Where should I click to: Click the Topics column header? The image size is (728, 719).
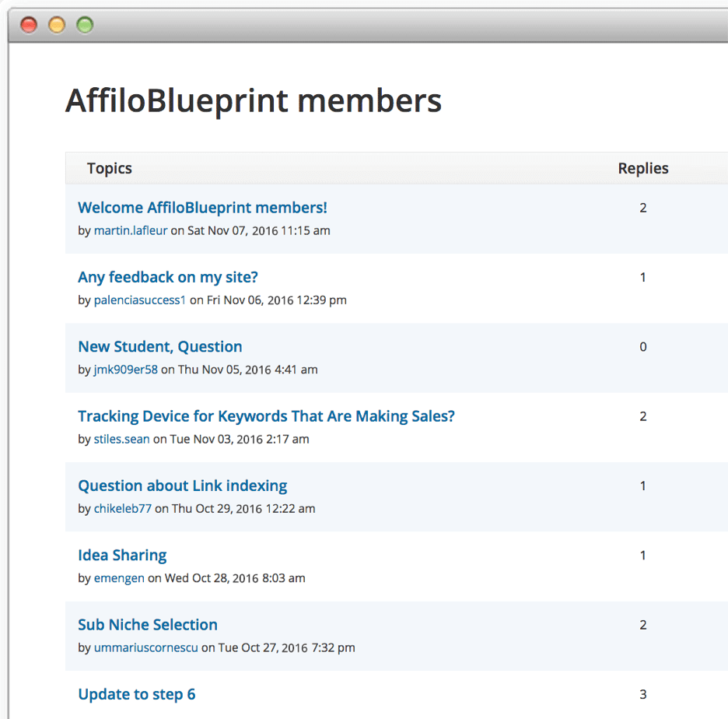(110, 168)
